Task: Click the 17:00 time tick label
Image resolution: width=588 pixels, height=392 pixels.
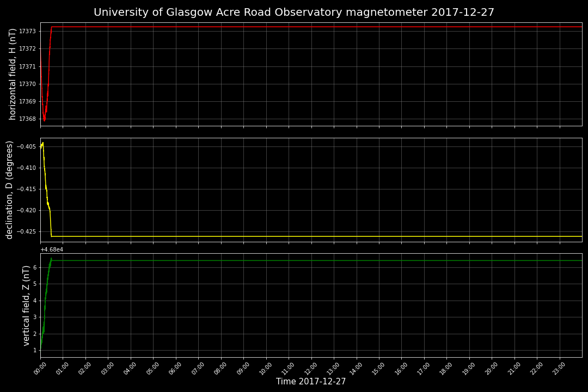Action: (x=424, y=369)
